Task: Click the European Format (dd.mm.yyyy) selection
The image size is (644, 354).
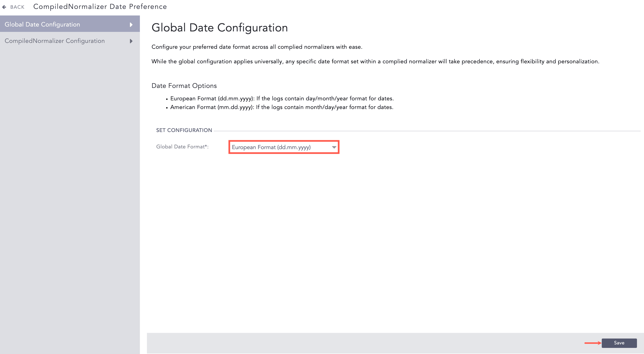Action: pos(271,147)
